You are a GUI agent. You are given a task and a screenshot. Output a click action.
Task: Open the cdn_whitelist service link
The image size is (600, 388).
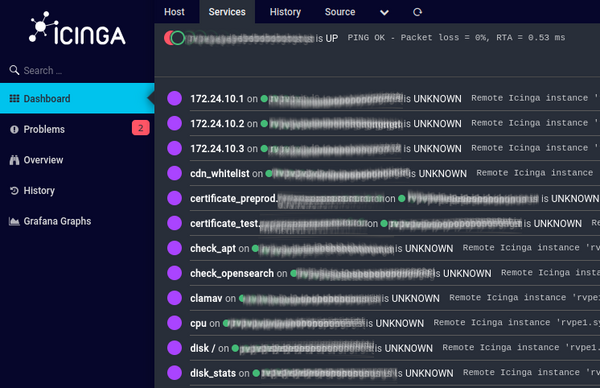[x=220, y=173]
